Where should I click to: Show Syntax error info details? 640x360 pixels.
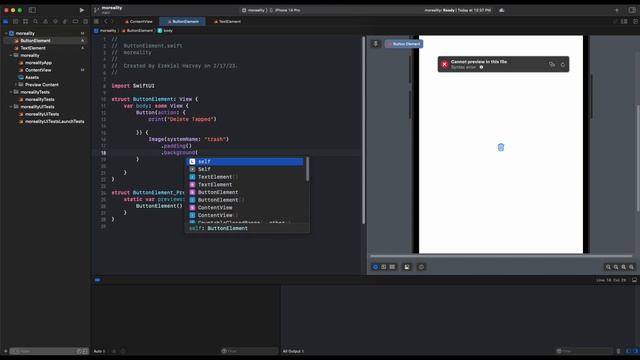click(x=481, y=67)
